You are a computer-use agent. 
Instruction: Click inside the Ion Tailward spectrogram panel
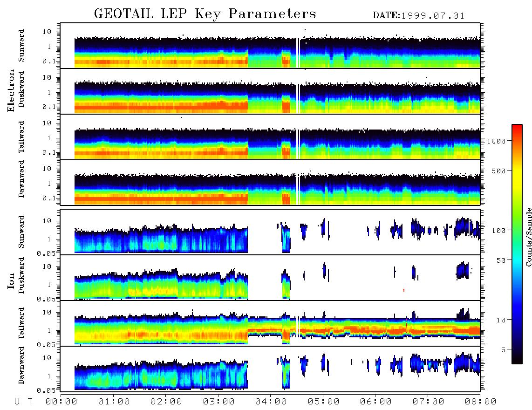pos(270,323)
